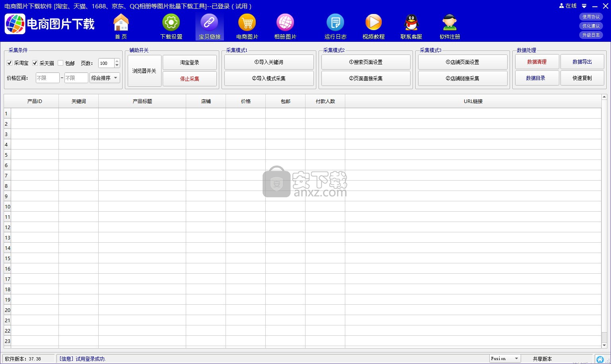
Task: Click 包邮 column header
Action: 286,101
